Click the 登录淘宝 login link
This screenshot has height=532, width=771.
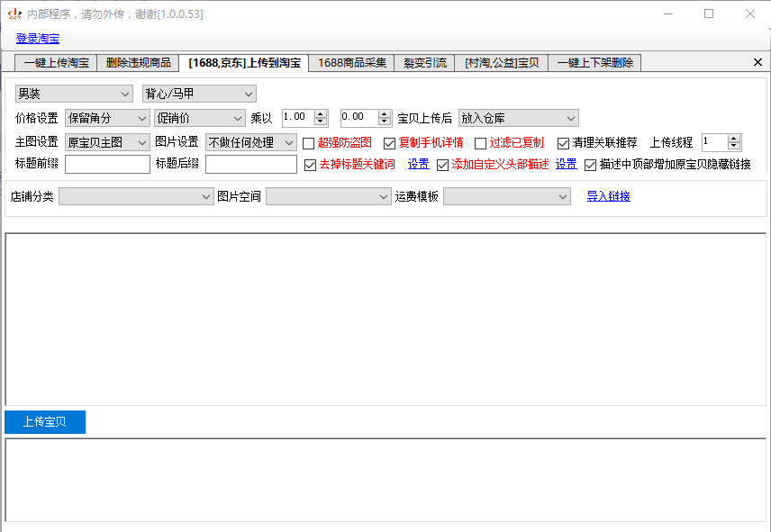click(x=38, y=39)
